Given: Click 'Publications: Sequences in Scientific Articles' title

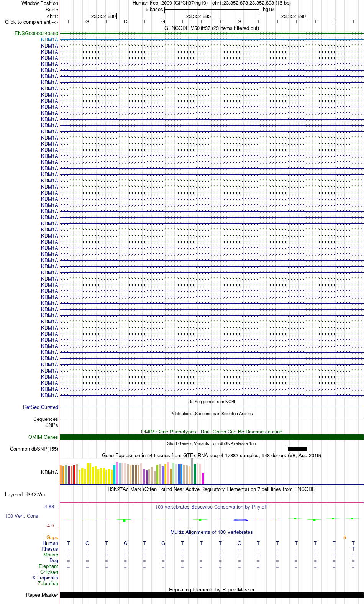Looking at the screenshot, I should coord(212,414).
